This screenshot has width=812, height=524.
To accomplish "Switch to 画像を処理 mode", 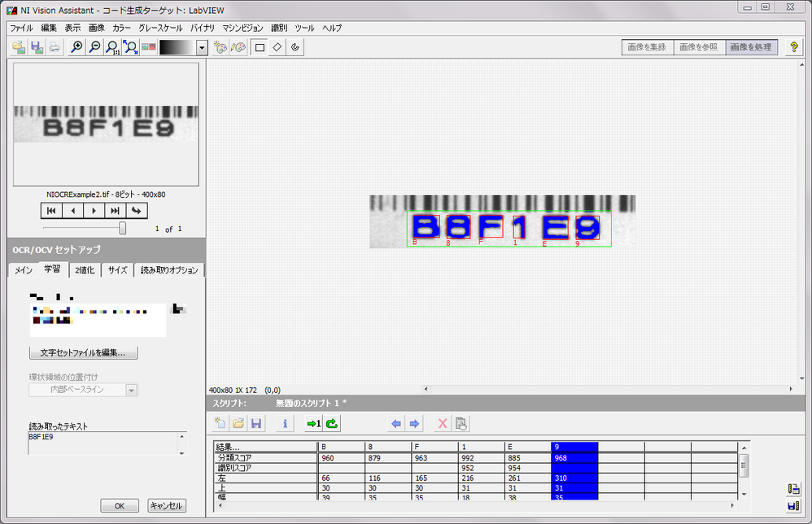I will pos(751,47).
